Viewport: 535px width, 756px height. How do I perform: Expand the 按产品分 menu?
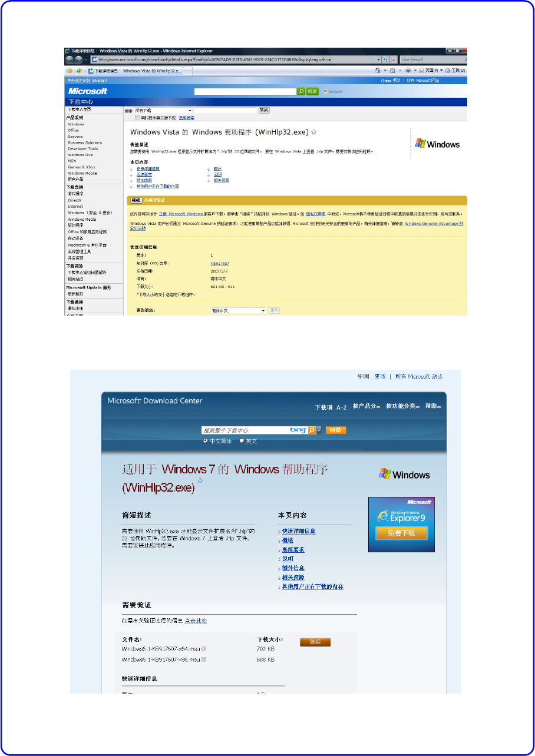pyautogui.click(x=366, y=406)
